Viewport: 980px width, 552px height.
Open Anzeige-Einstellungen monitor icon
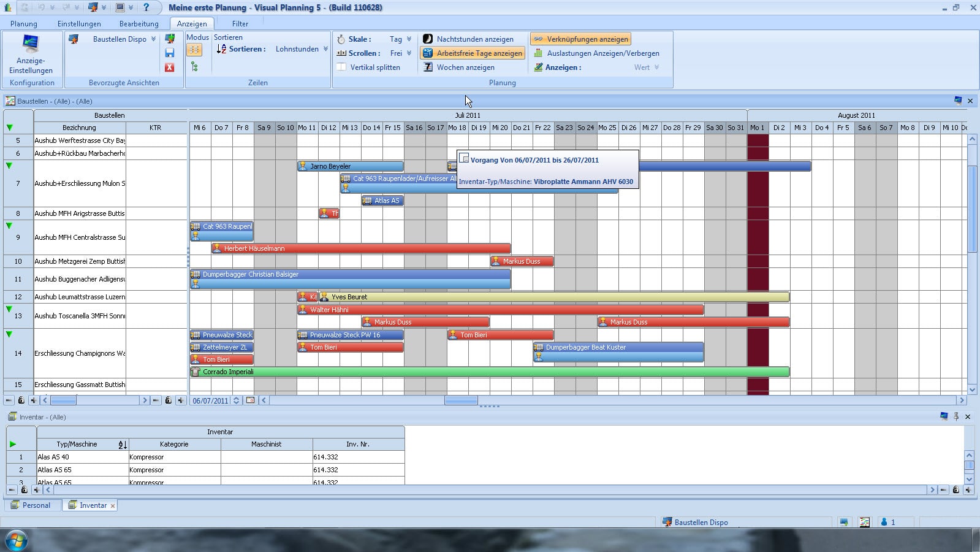click(x=31, y=45)
